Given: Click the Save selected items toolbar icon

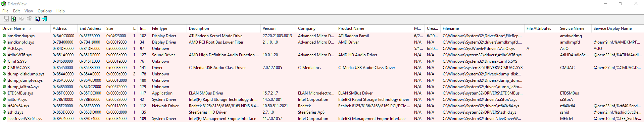Looking at the screenshot, I should click(6, 19).
